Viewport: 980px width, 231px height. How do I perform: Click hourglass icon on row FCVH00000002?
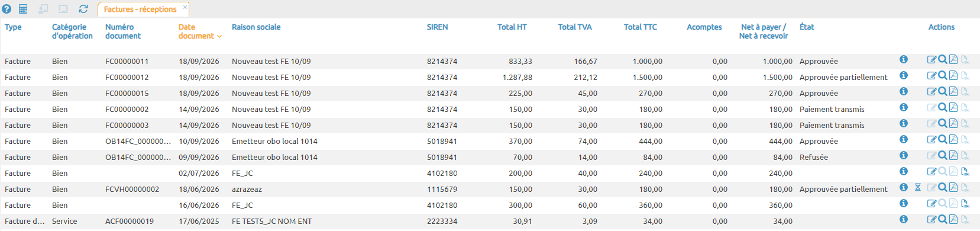(918, 187)
